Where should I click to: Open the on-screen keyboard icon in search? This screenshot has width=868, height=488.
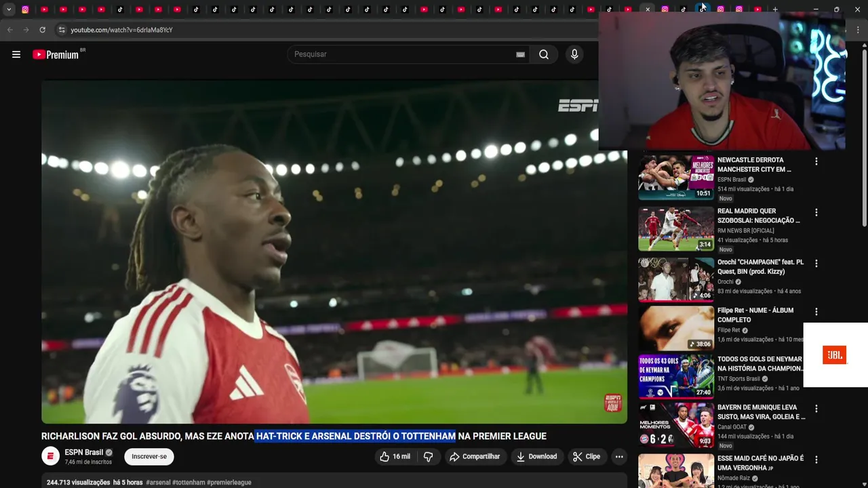tap(520, 55)
